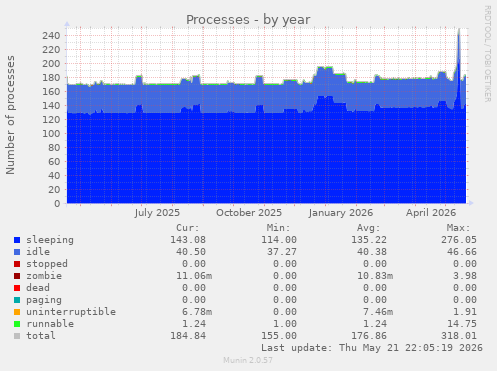
Task: Click the 'runnable' legend label
Action: pyautogui.click(x=50, y=324)
